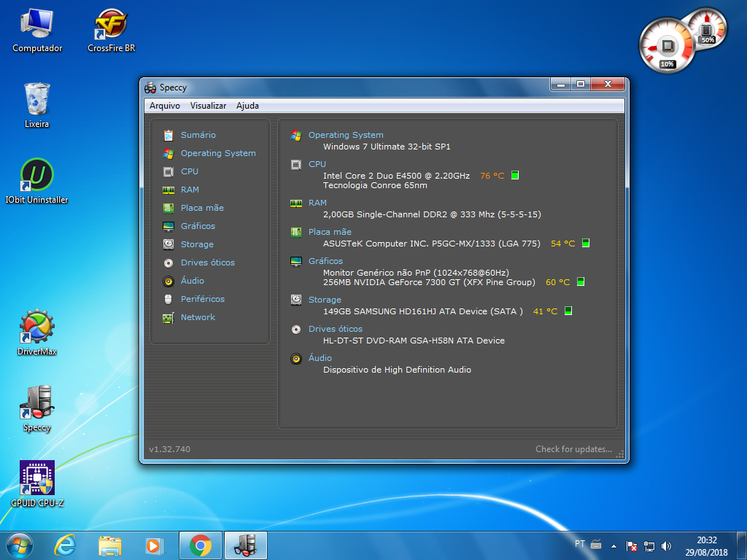
Task: Click the CPU chip icon in summary
Action: point(296,165)
